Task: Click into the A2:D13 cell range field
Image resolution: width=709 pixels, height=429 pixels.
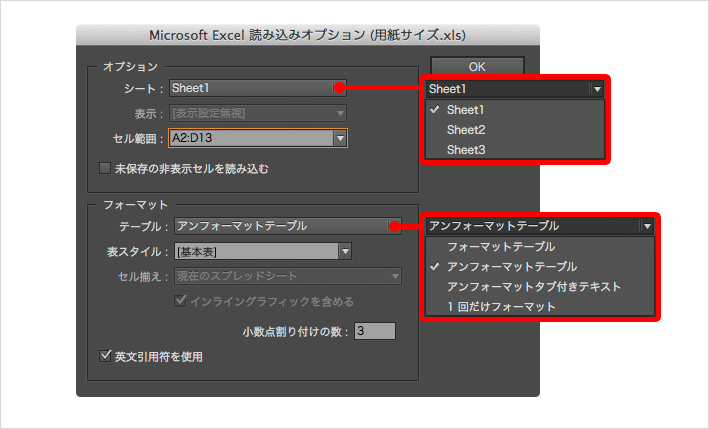Action: tap(251, 138)
